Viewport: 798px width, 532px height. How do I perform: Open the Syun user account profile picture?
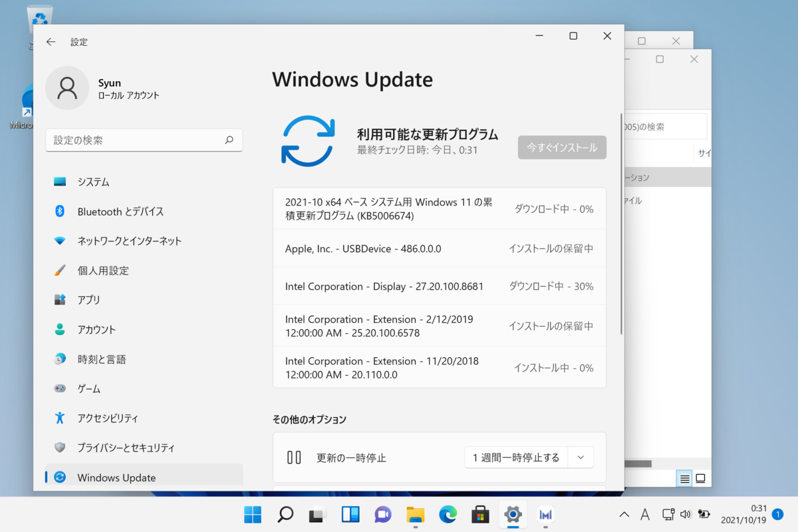point(67,88)
